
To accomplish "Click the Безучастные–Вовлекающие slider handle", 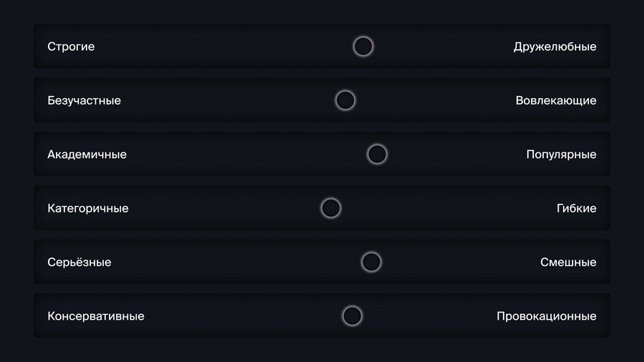I will tap(346, 100).
